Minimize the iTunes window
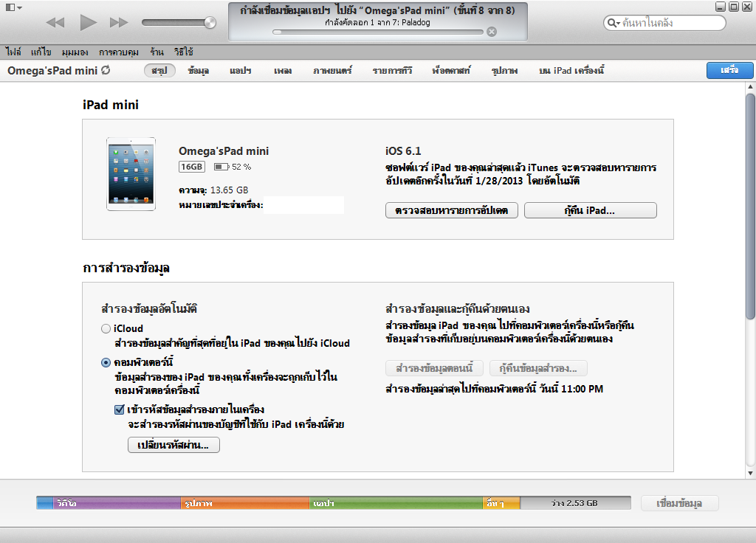Screen dimensions: 756x543 [x=721, y=7]
